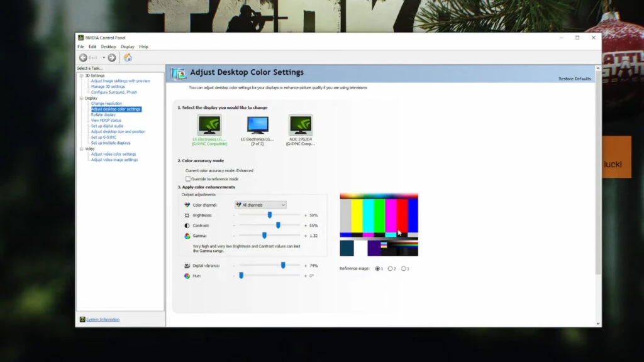Open Manage 3D settings
The width and height of the screenshot is (644, 362).
(108, 87)
